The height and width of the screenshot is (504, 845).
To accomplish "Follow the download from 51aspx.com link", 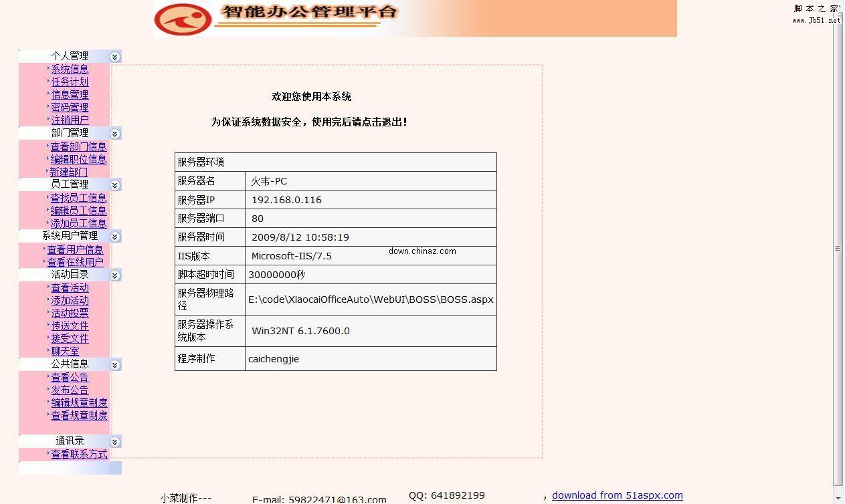I will (618, 495).
